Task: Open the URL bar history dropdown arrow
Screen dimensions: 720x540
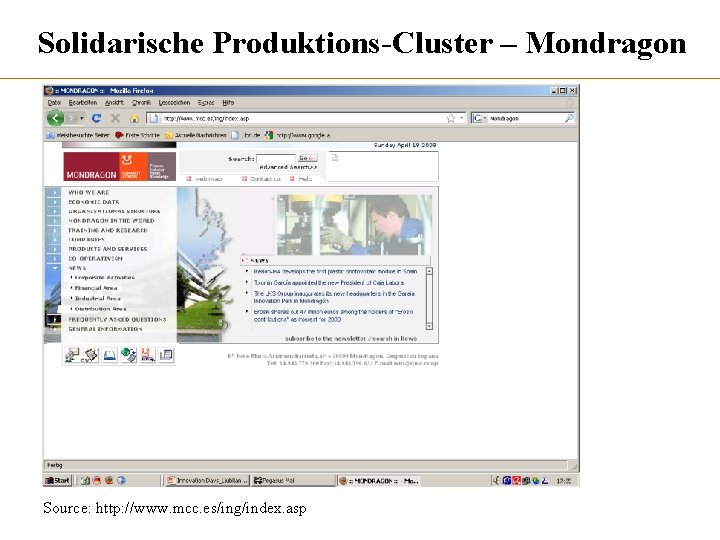Action: click(x=461, y=118)
